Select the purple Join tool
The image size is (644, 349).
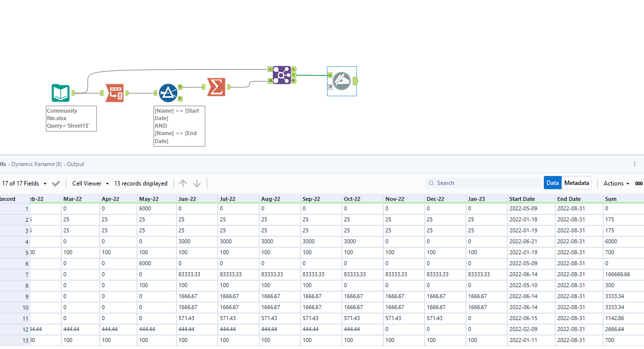coord(282,75)
